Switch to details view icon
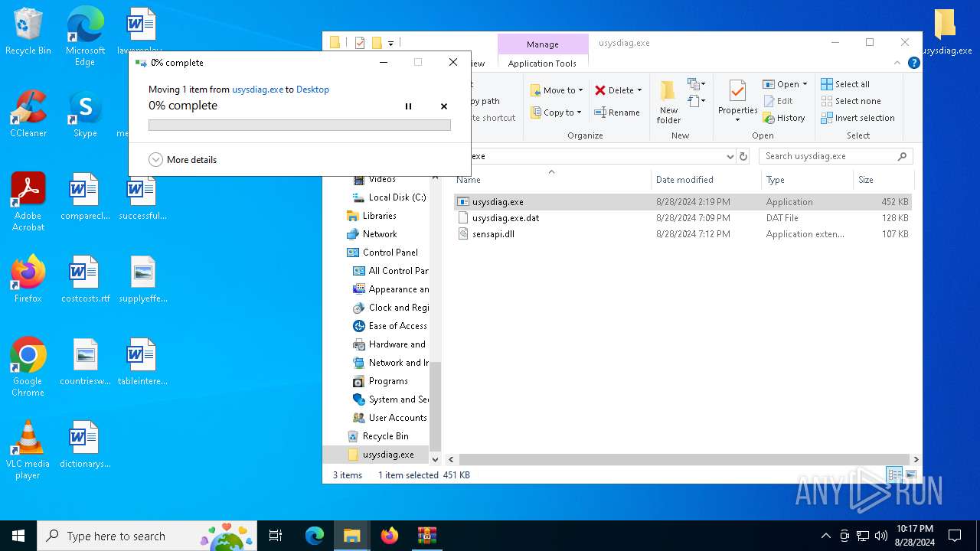The height and width of the screenshot is (551, 980). pos(894,475)
